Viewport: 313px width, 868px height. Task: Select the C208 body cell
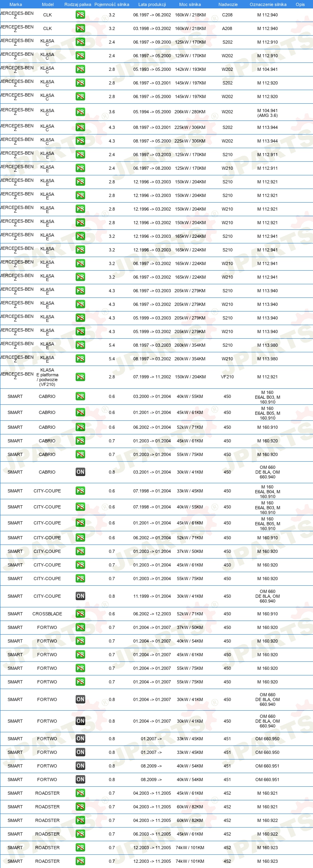click(227, 15)
